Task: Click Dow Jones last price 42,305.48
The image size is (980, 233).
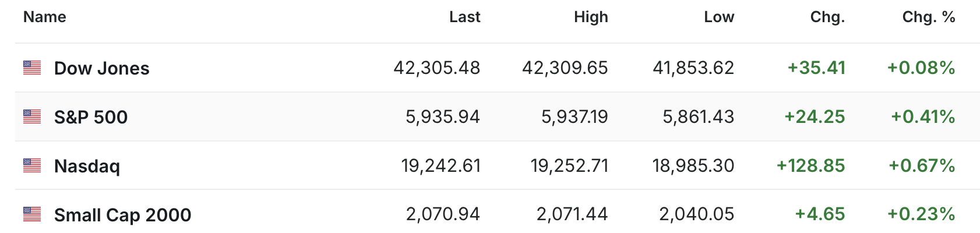Action: [437, 68]
